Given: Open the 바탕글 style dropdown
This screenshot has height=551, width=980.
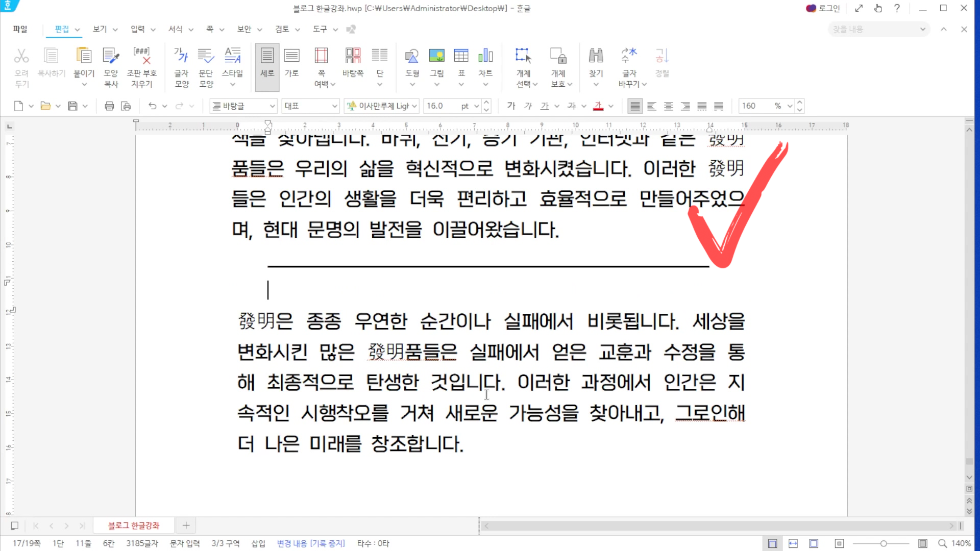Looking at the screenshot, I should pos(273,106).
